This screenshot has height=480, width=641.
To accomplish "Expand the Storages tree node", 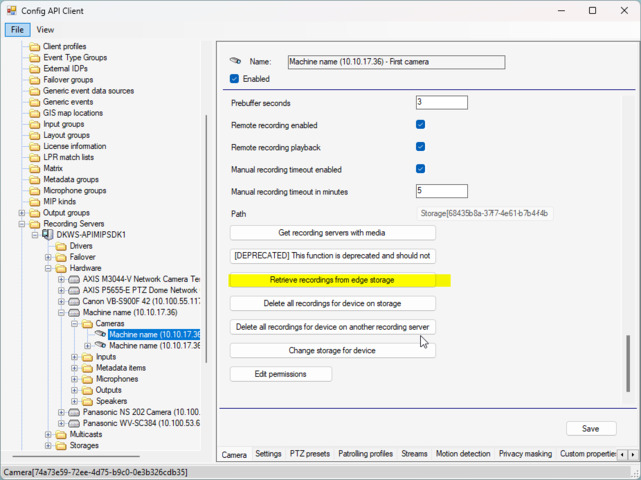I will click(48, 445).
